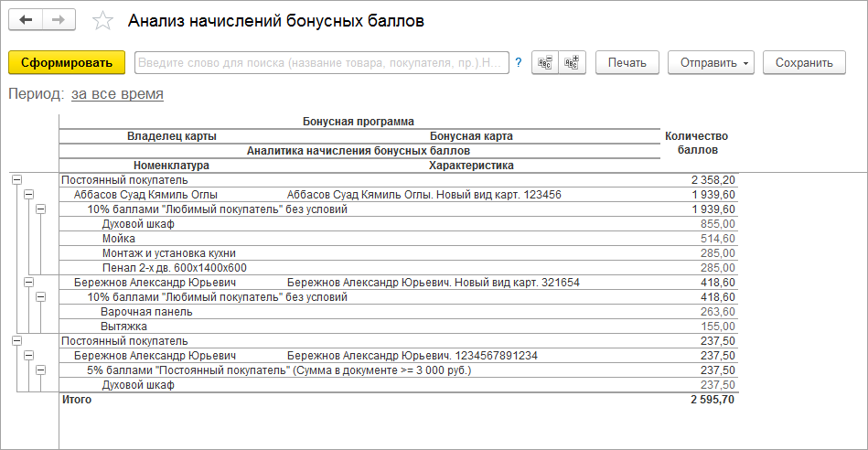Collapse the 5% баллами "Постоянный покупатель" group
868x450 pixels.
point(39,370)
